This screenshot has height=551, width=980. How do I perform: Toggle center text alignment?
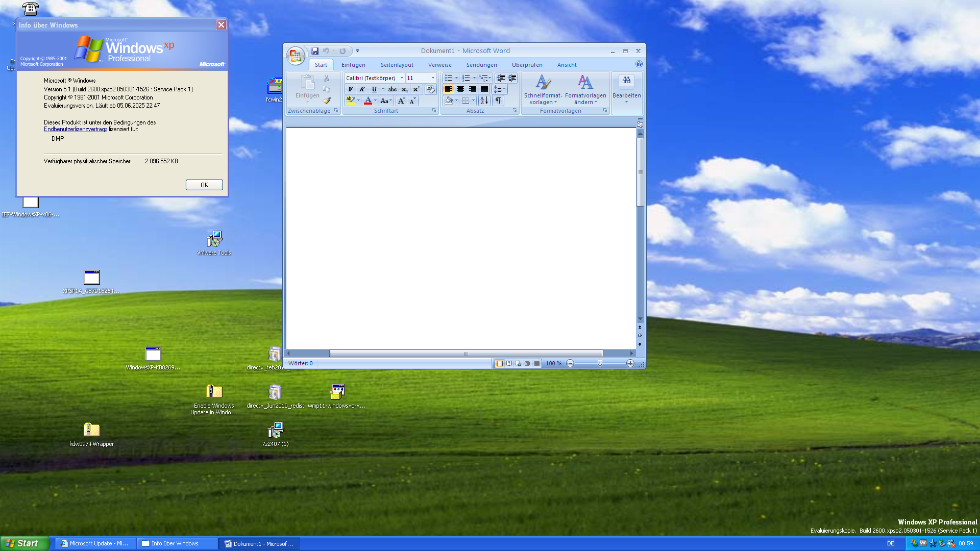point(460,89)
